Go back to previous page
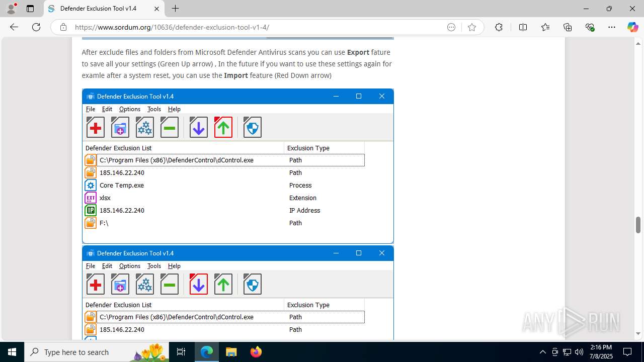This screenshot has width=644, height=362. [14, 27]
